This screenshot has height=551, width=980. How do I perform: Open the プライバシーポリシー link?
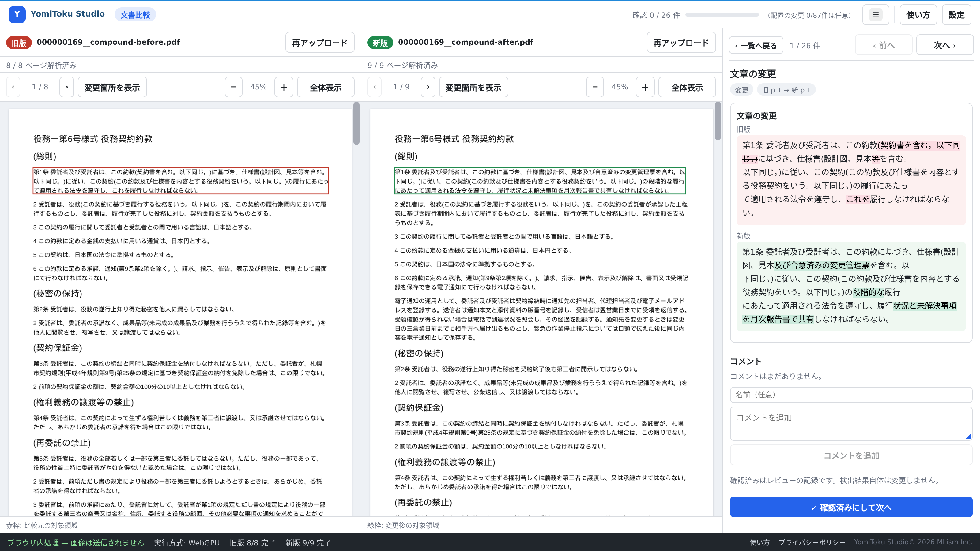812,542
